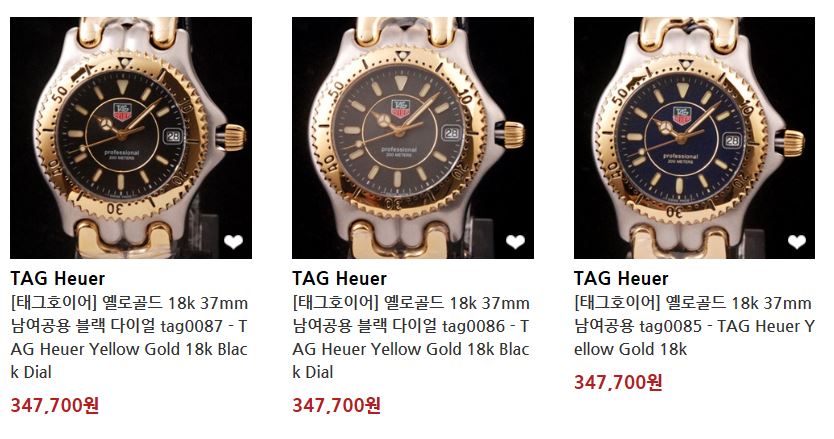The height and width of the screenshot is (439, 834).
Task: Click TAG logo on first watch dial
Action: 122,111
